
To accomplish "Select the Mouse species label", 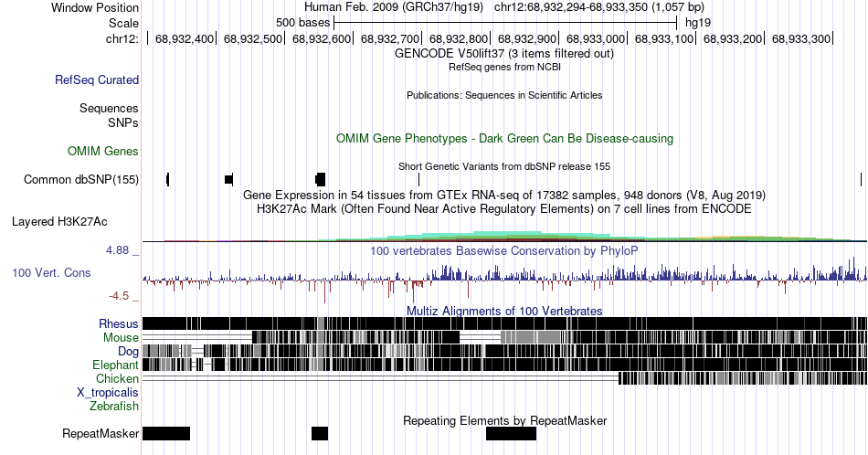I will (121, 338).
